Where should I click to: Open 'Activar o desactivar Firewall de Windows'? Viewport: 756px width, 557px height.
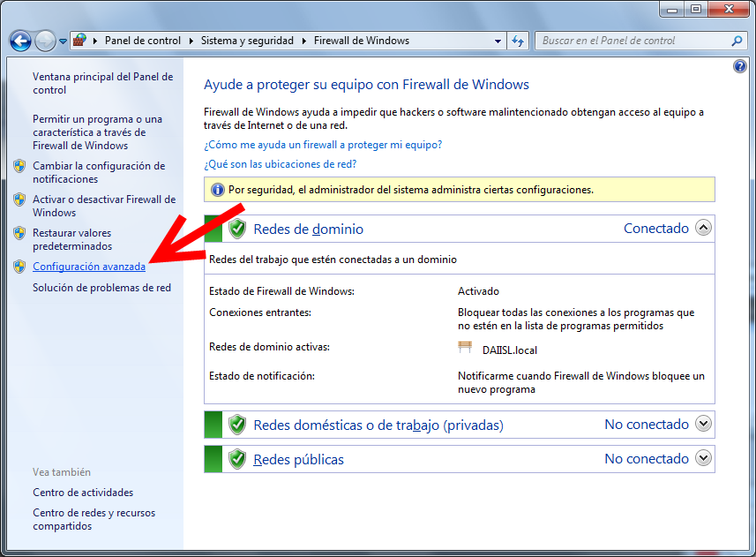point(104,206)
